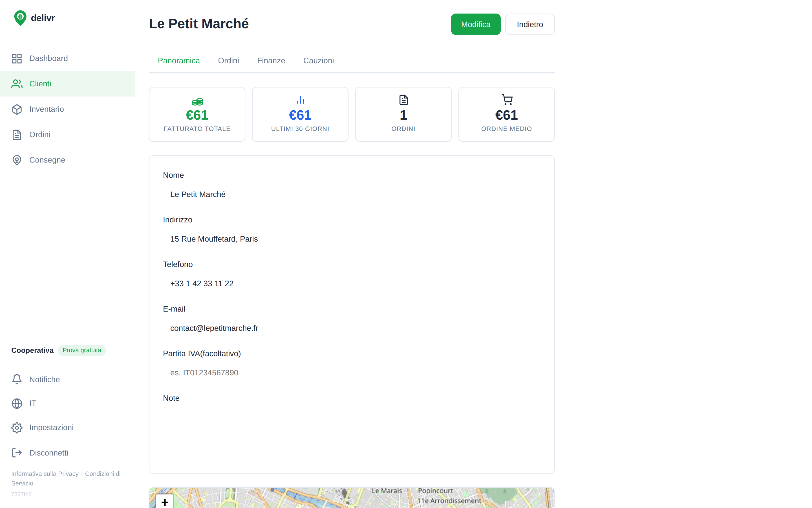
Task: Open Inventario box icon
Action: coord(17,109)
